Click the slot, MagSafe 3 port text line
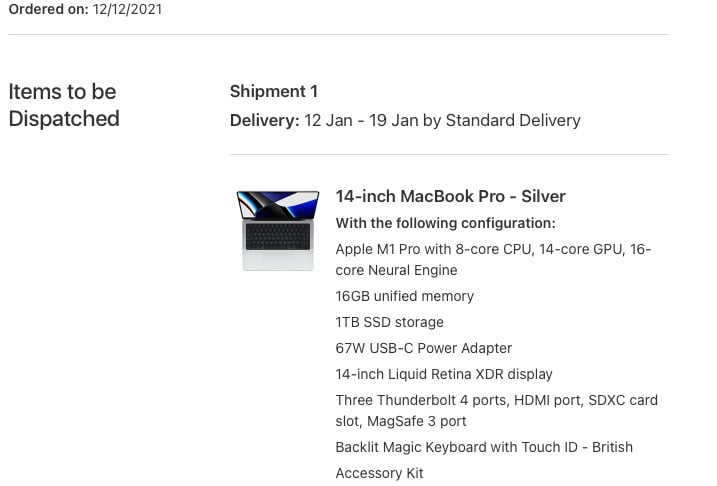Screen dimensions: 717x486 401,421
